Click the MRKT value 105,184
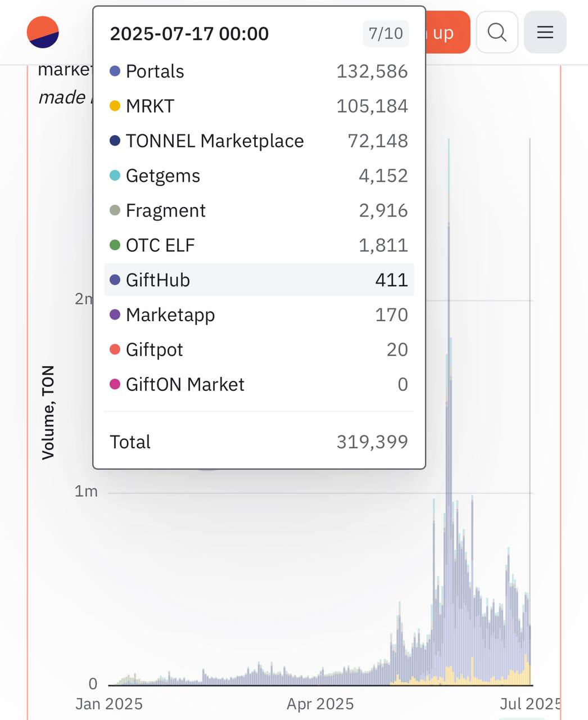The height and width of the screenshot is (720, 588). click(x=372, y=106)
